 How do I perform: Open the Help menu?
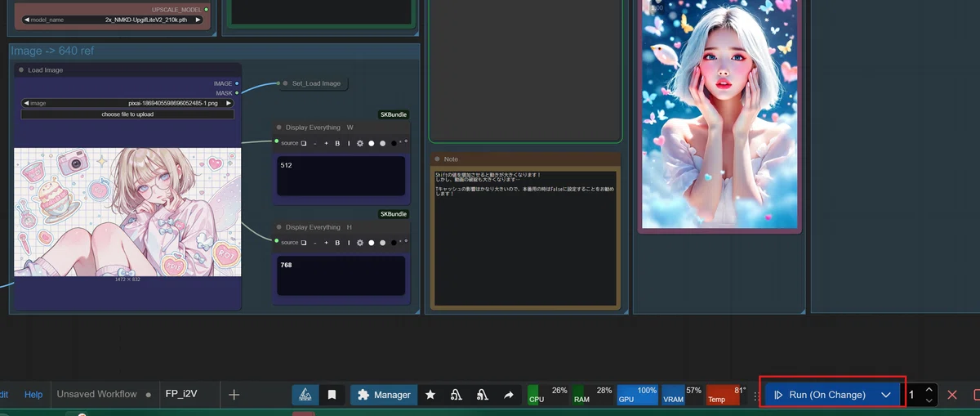(x=33, y=395)
